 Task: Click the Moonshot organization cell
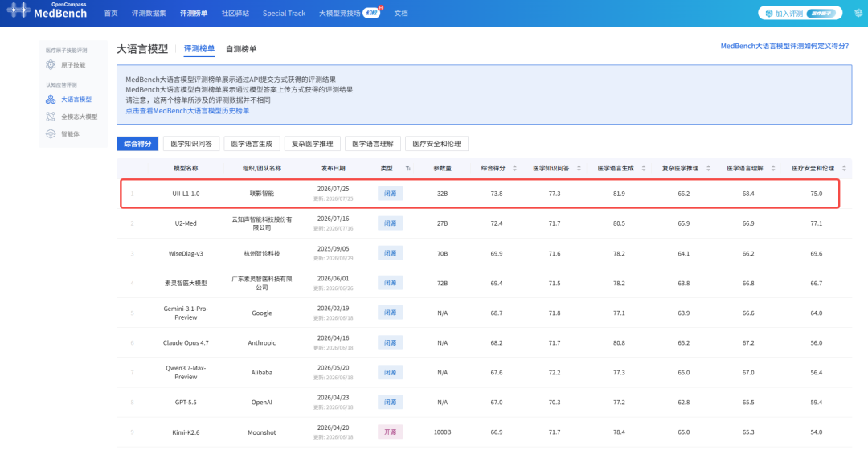pos(262,432)
